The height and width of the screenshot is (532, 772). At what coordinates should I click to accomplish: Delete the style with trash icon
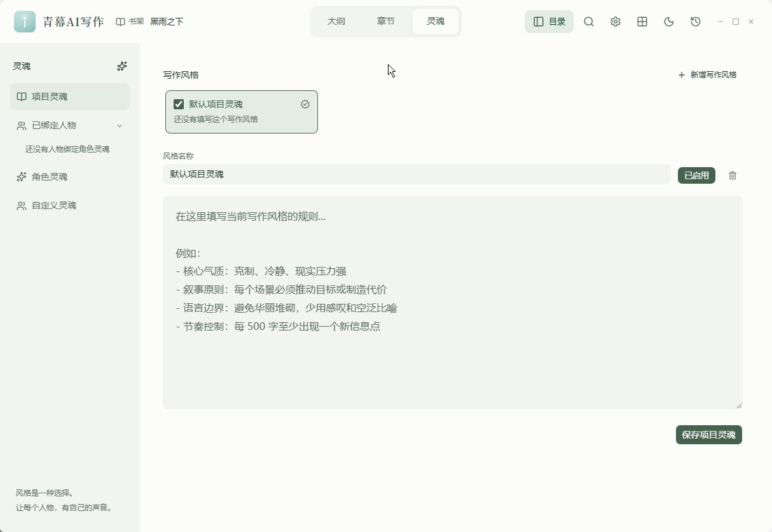[733, 175]
